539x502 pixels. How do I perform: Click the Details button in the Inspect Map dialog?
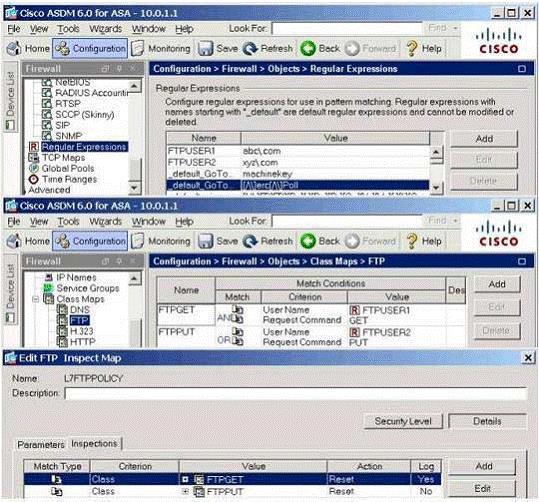[487, 421]
